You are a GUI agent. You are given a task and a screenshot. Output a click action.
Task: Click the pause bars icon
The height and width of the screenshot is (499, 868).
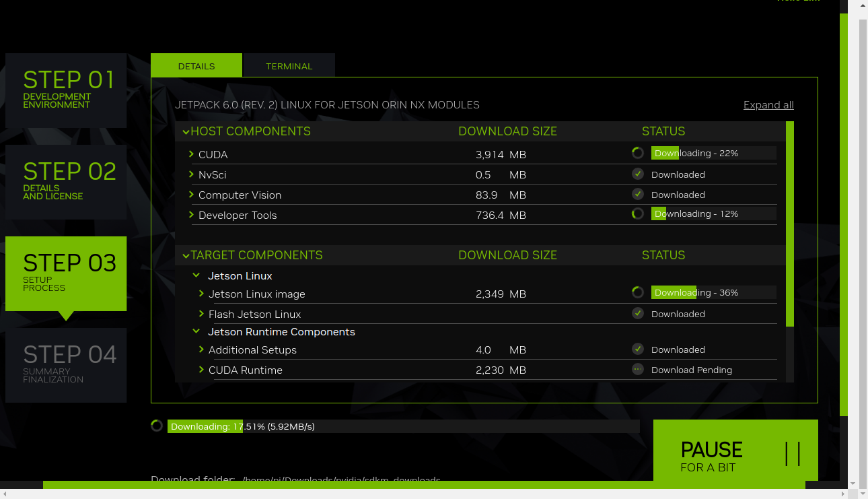point(793,454)
